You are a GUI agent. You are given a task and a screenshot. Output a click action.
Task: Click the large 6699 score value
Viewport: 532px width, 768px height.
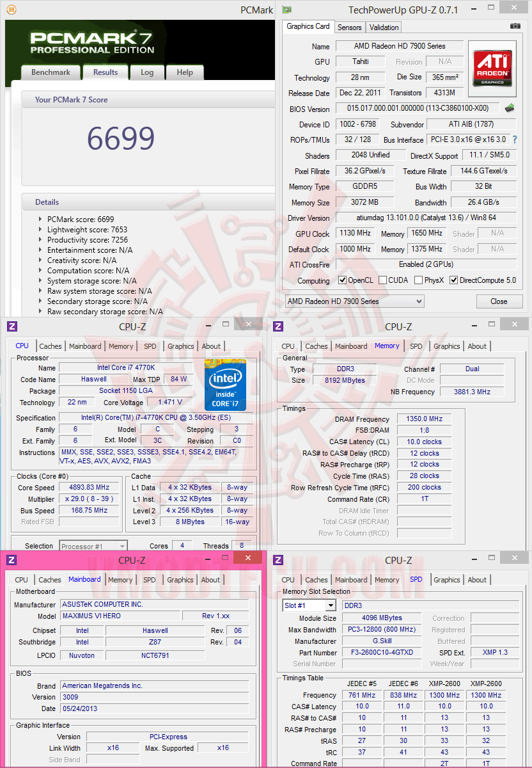121,138
